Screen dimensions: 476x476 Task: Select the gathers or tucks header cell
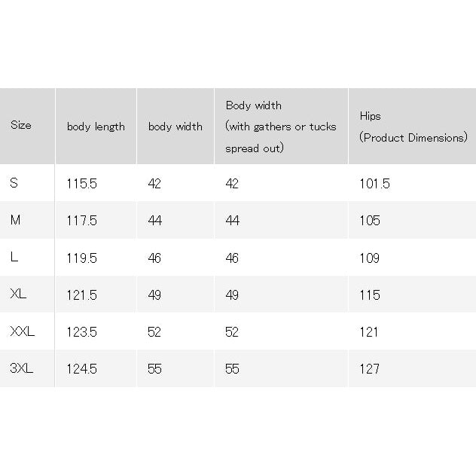pos(281,127)
